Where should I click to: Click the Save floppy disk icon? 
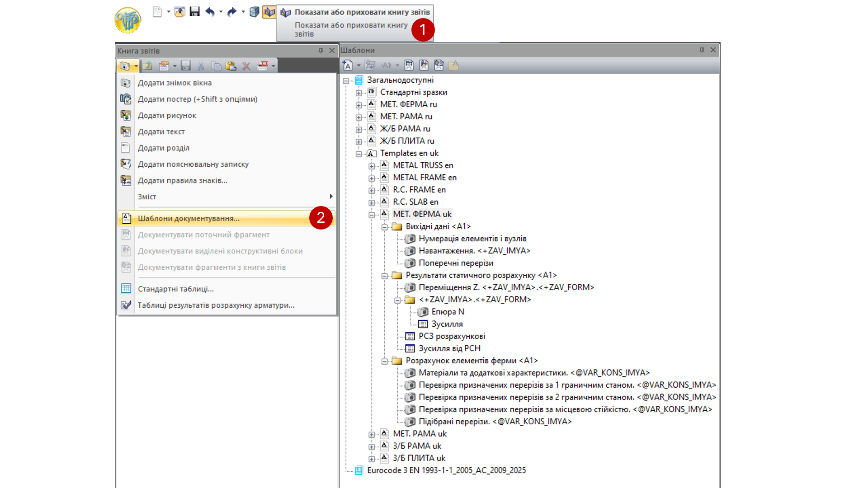[x=194, y=12]
